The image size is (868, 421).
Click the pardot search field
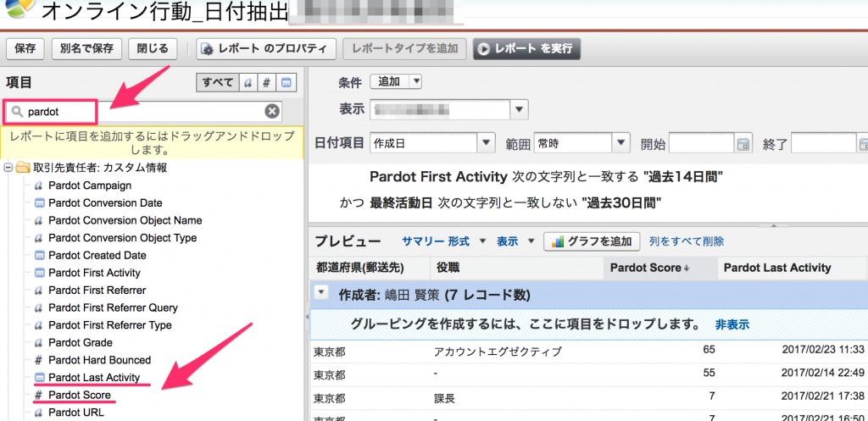tap(144, 112)
